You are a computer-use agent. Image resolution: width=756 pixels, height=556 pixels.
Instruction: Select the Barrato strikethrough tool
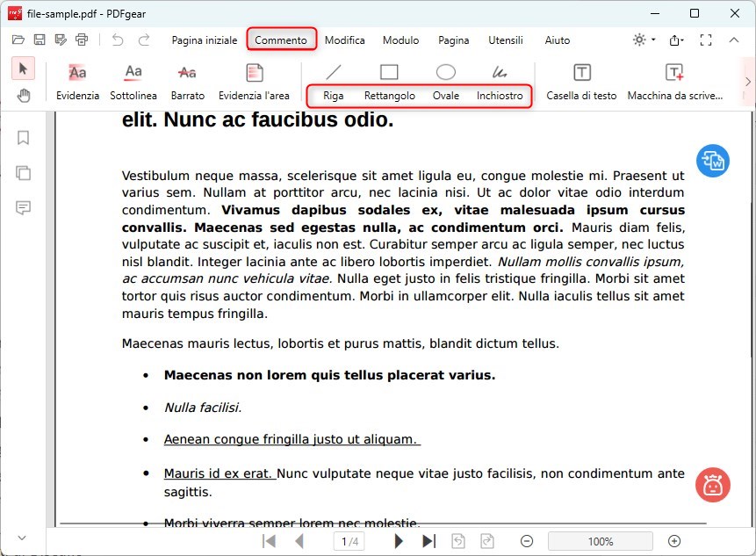pos(187,82)
